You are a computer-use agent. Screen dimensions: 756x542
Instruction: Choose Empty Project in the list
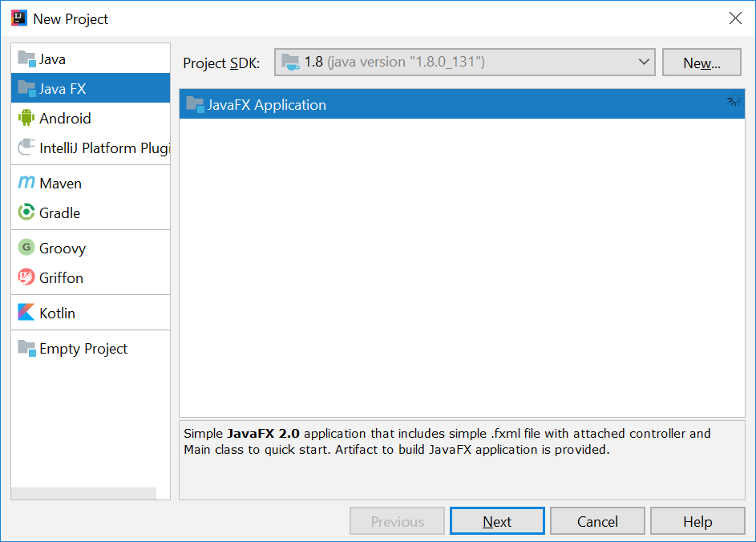coord(83,349)
